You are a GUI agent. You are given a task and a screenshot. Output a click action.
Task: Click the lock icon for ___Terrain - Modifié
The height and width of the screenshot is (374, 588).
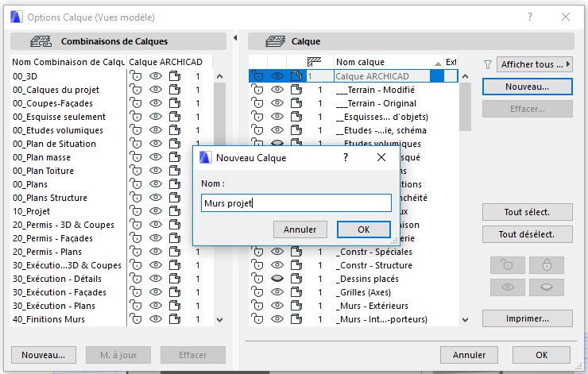[x=257, y=90]
